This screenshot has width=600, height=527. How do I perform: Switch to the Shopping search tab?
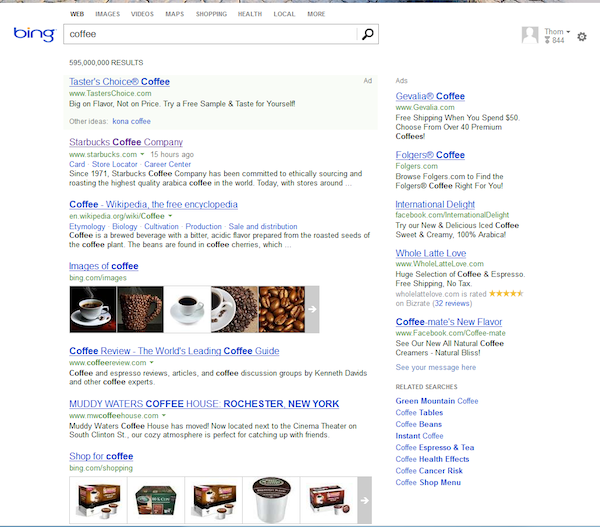(211, 15)
